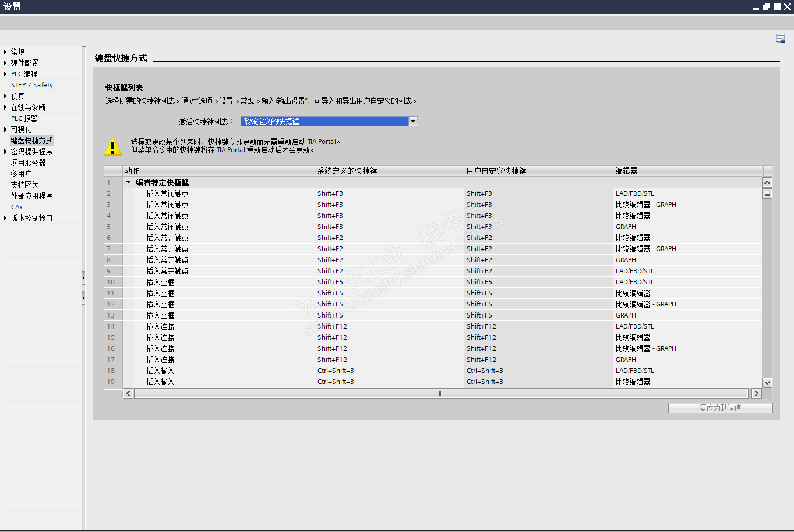Screen dimensions: 794x532
Task: Expand the 硬件配置 tree node arrow
Action: 5,63
